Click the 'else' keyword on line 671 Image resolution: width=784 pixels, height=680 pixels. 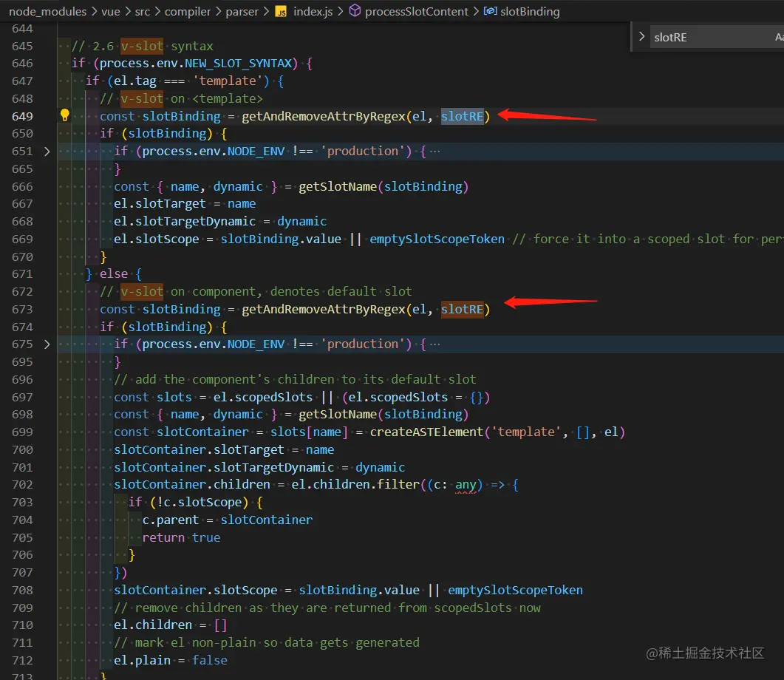point(114,274)
